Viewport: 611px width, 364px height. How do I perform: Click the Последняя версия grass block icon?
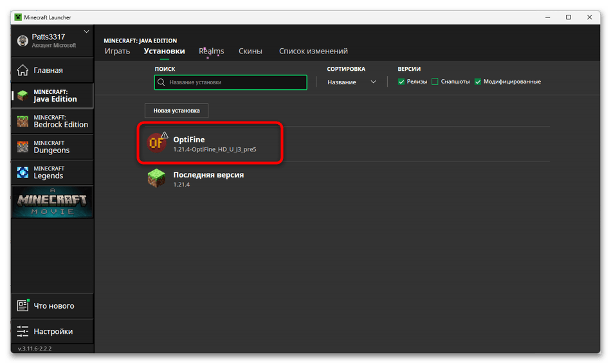pyautogui.click(x=156, y=178)
